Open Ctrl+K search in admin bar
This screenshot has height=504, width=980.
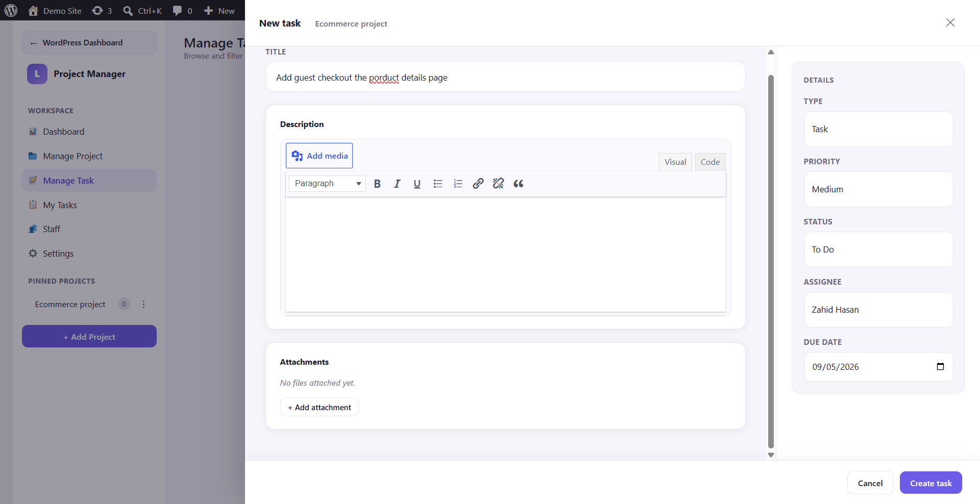click(x=142, y=11)
